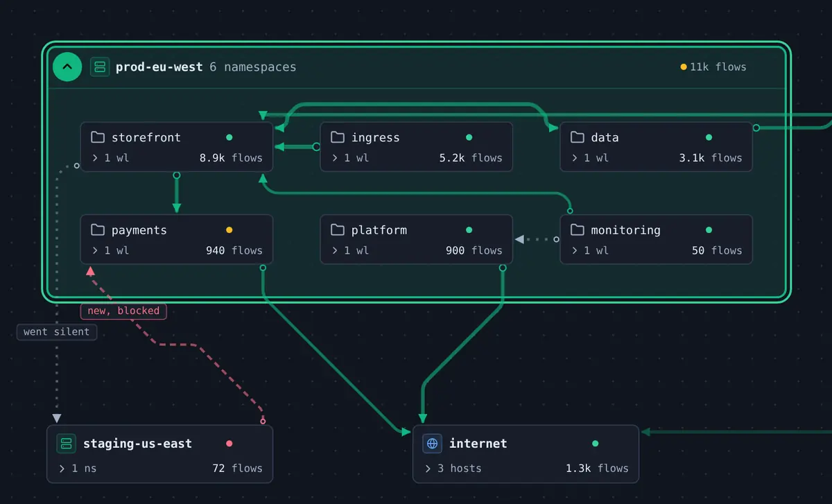Click the '940 flows' value on payments
Viewport: 832px width, 504px height.
234,250
